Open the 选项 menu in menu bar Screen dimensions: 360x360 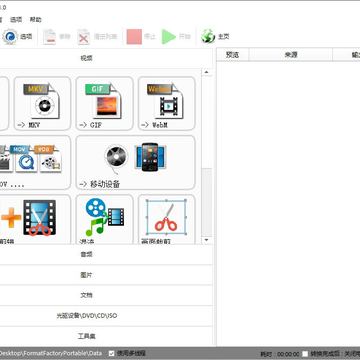tap(16, 20)
